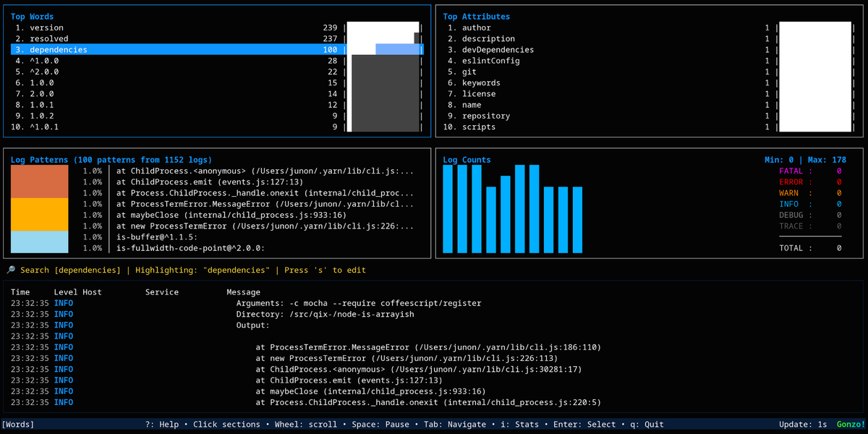Select the "repository" attribute row
Screen dimensions: 868x434
(x=649, y=116)
